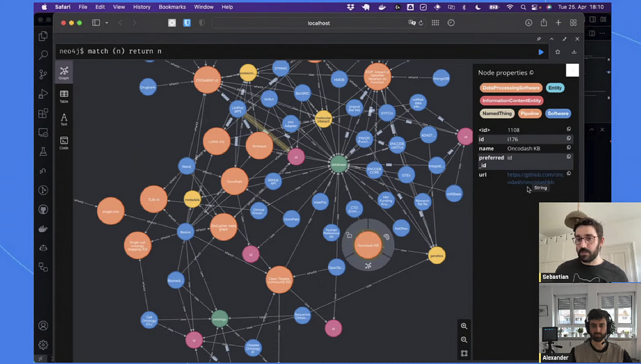Click the Safari address bar showing localhost
Image resolution: width=641 pixels, height=364 pixels.
pyautogui.click(x=319, y=23)
